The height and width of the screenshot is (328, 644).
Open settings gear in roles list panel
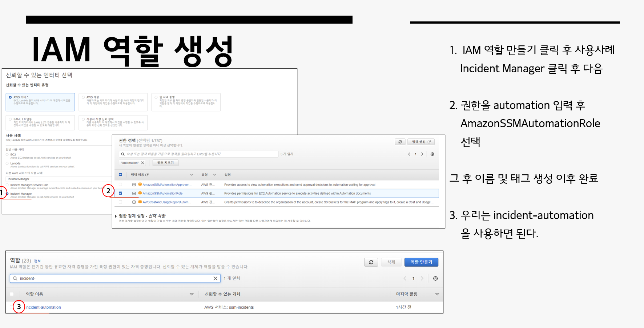pos(435,278)
